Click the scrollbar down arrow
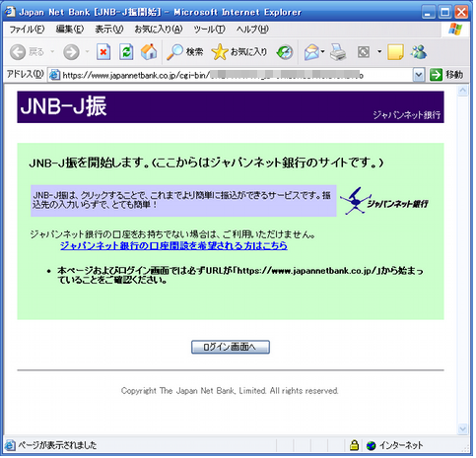476x458 pixels. [x=462, y=428]
